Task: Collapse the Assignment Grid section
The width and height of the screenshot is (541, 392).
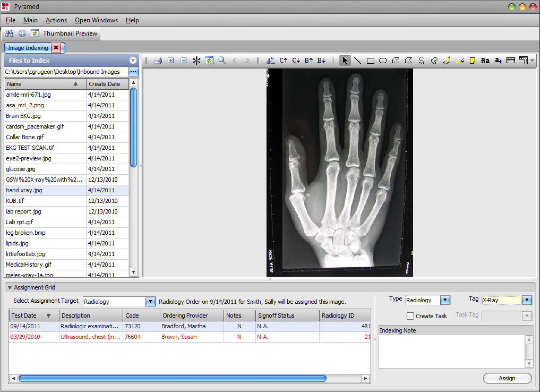Action: (10, 287)
